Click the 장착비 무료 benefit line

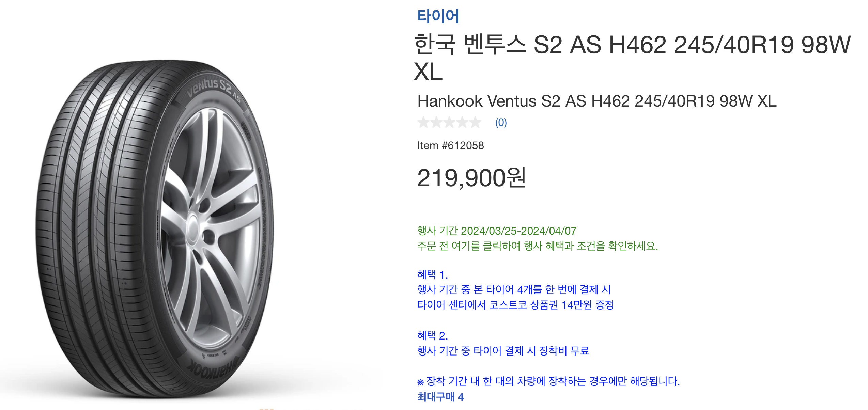coord(503,351)
